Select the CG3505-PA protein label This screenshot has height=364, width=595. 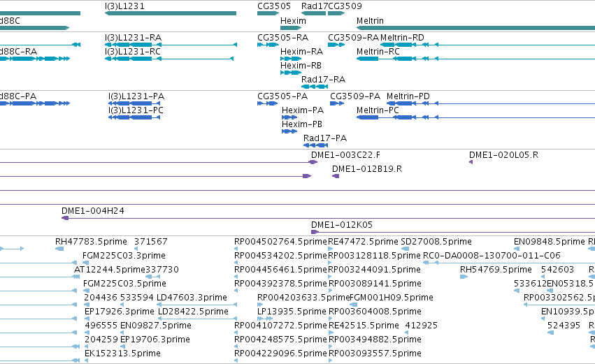[282, 96]
